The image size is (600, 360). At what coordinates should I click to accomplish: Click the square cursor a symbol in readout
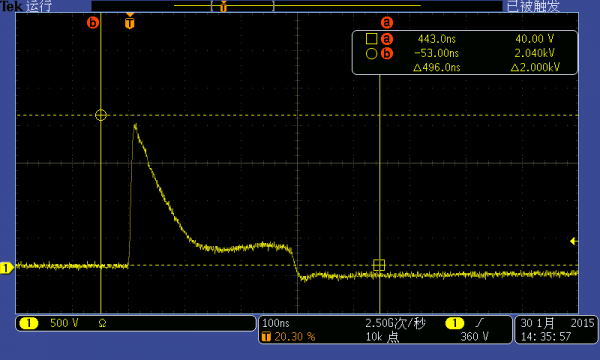coord(372,39)
